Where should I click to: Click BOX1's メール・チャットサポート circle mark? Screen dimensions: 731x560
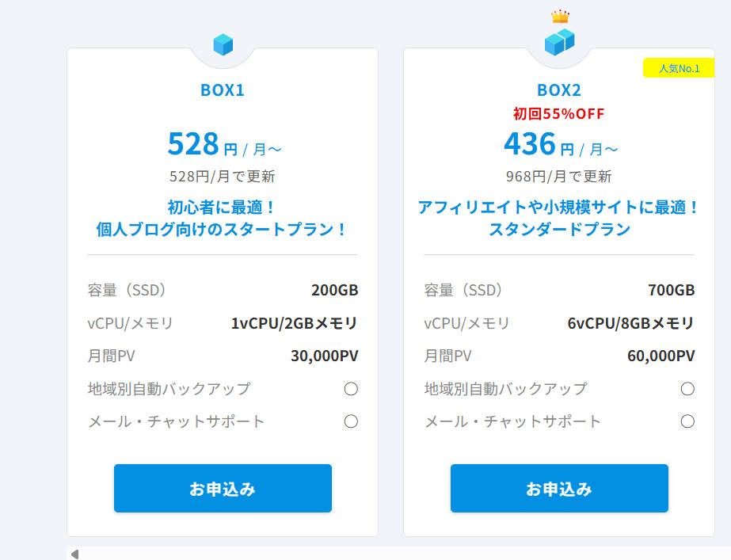pos(351,421)
